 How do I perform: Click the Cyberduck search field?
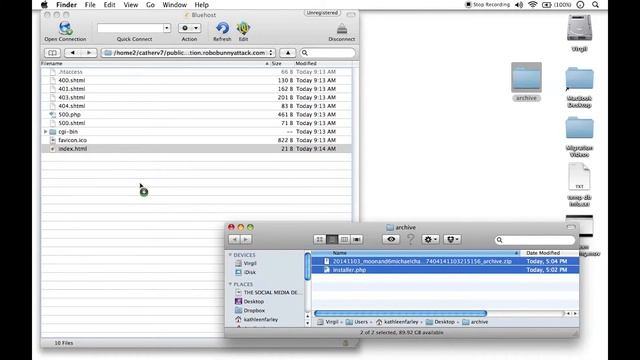point(328,53)
